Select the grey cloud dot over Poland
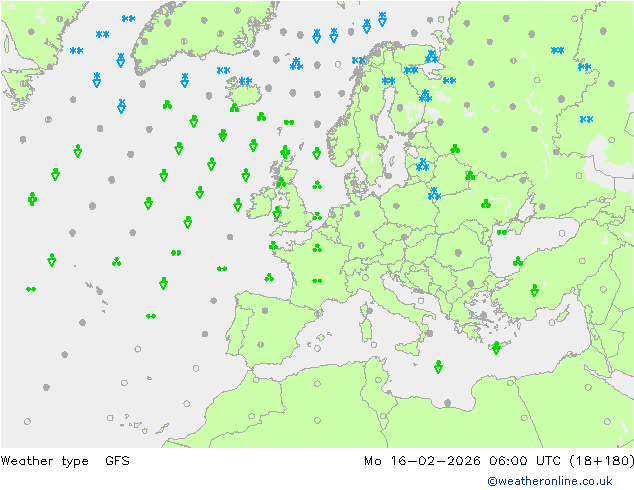 [396, 206]
